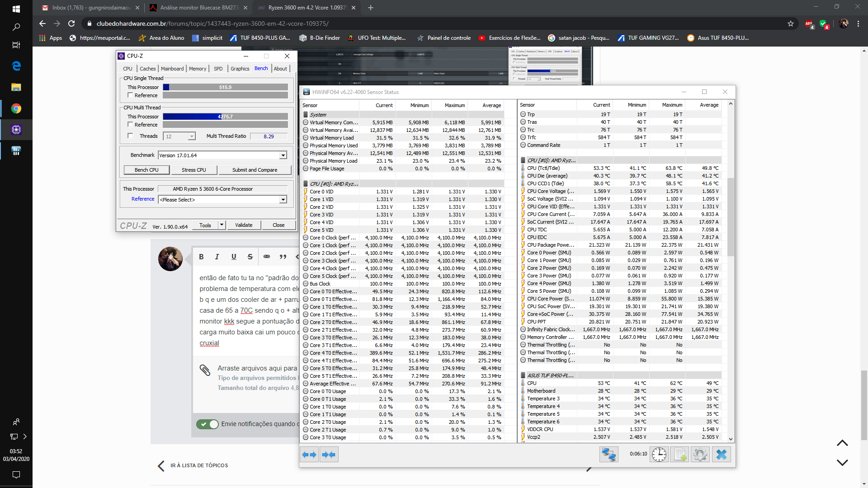Open Benchmark version dropdown in CPU-Z
Screen dimensions: 868x488
[283, 155]
